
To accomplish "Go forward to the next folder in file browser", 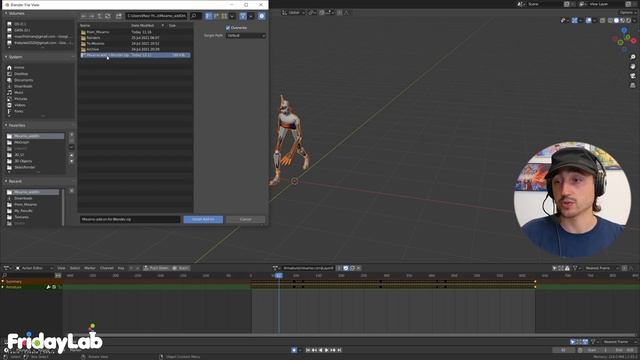I will point(91,16).
